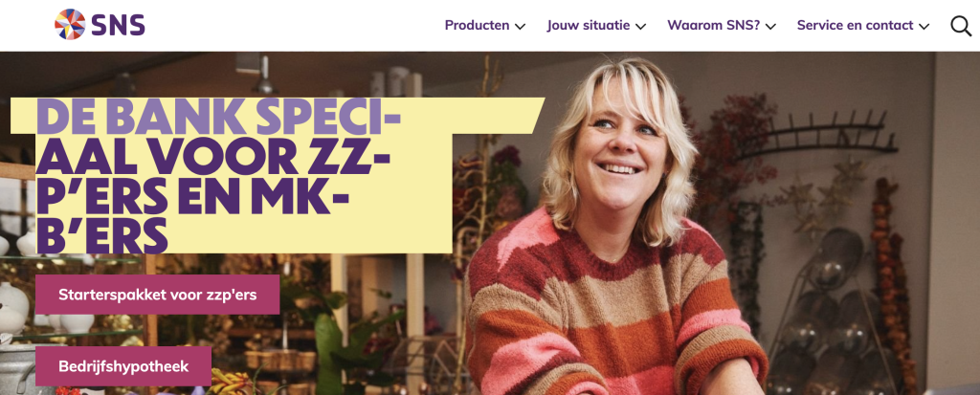980x395 pixels.
Task: Click the 'B'ERS' headline line
Action: coord(101,234)
